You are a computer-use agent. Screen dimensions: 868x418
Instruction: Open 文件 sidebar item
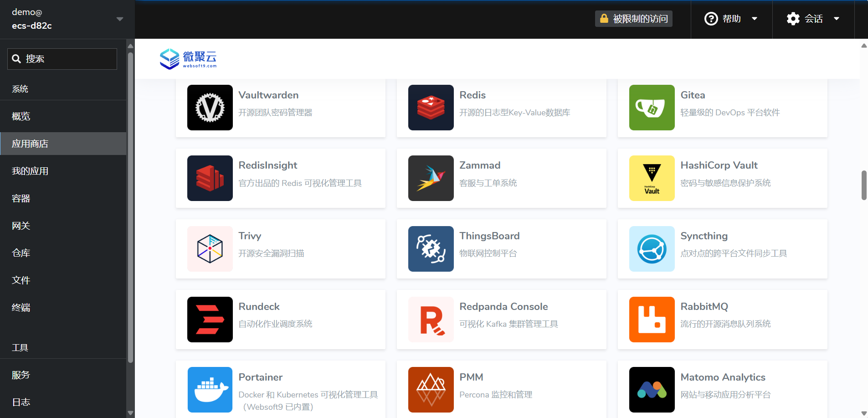click(x=63, y=280)
